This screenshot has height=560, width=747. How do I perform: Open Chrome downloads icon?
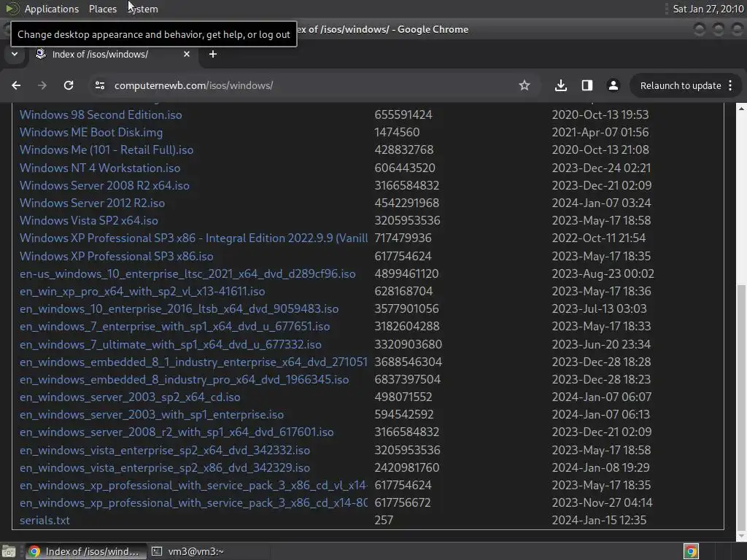pyautogui.click(x=561, y=85)
